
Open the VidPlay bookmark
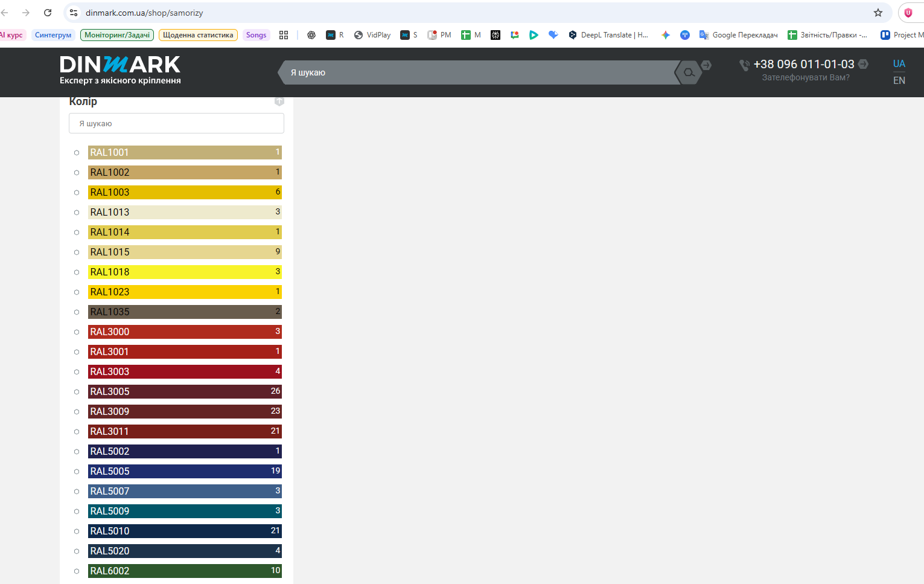tap(372, 35)
